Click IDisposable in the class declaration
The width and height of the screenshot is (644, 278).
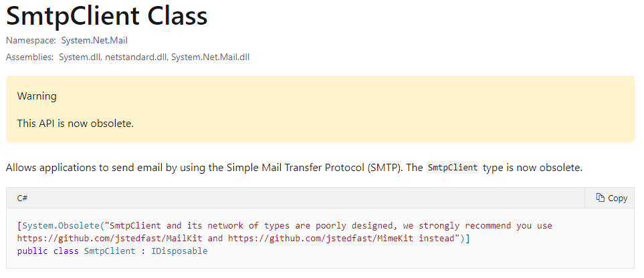[x=179, y=251]
